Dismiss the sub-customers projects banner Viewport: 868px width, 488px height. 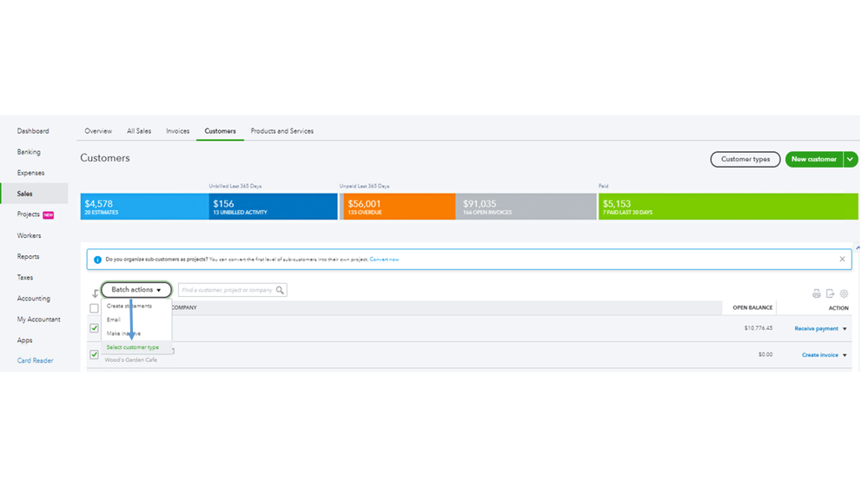pos(842,259)
